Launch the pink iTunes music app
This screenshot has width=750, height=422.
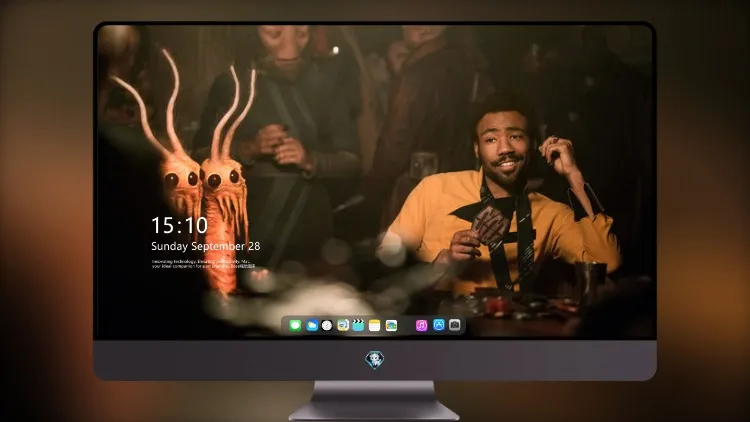point(421,325)
